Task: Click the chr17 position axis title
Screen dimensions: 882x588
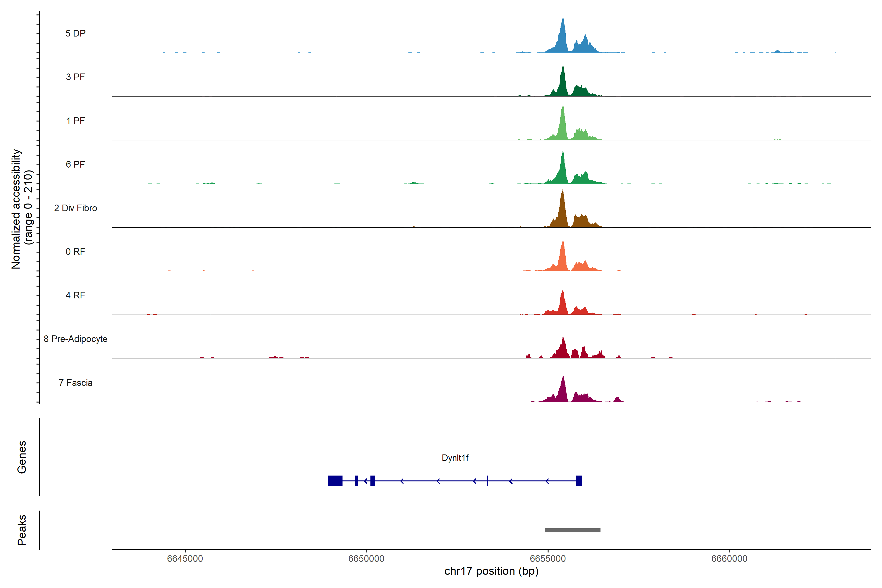Action: click(x=491, y=571)
